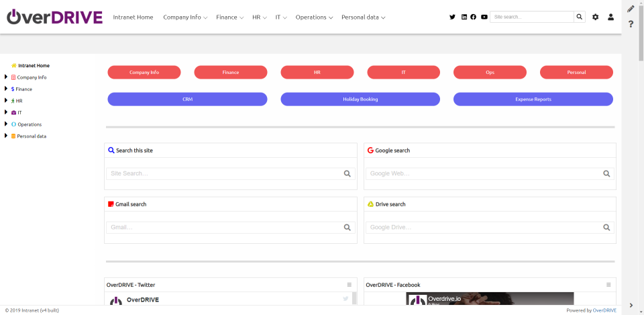Expand the Finance tree node arrow

point(6,89)
